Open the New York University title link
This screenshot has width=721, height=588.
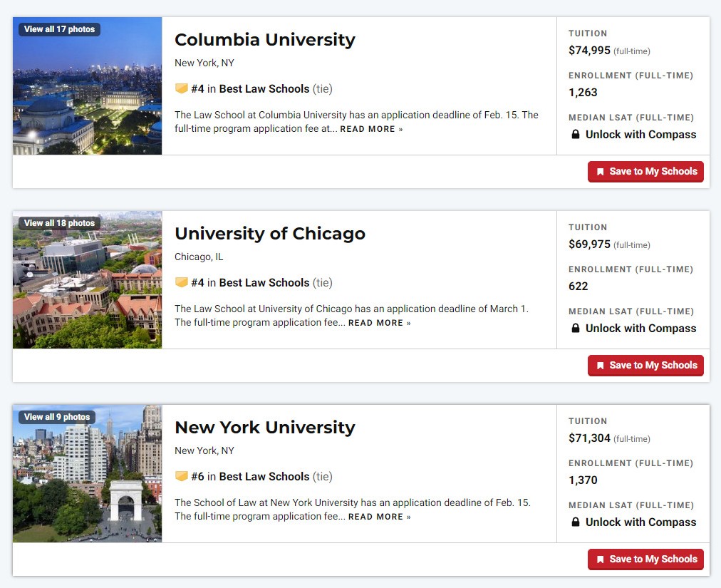(265, 428)
